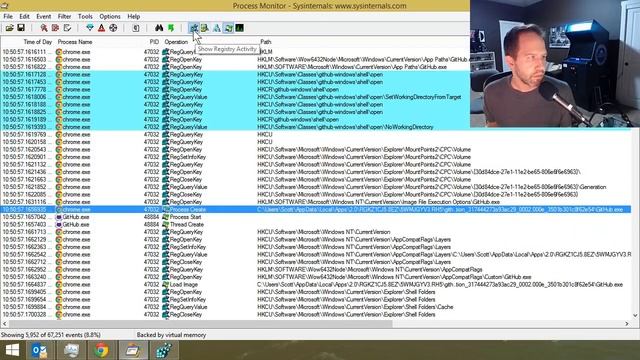The width and height of the screenshot is (640, 360).
Task: Click the horizontal scrollbar right arrow
Action: (x=627, y=324)
